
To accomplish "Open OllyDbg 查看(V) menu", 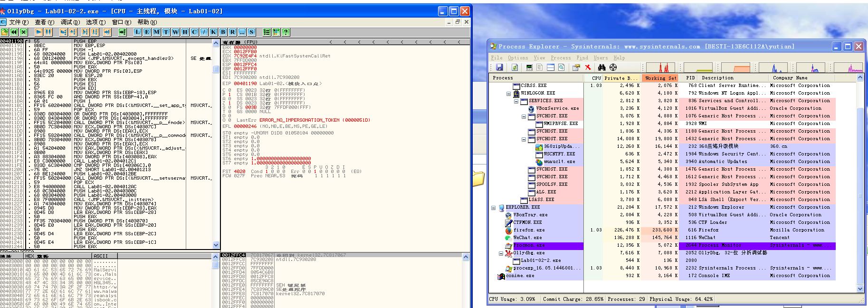I will (x=44, y=22).
